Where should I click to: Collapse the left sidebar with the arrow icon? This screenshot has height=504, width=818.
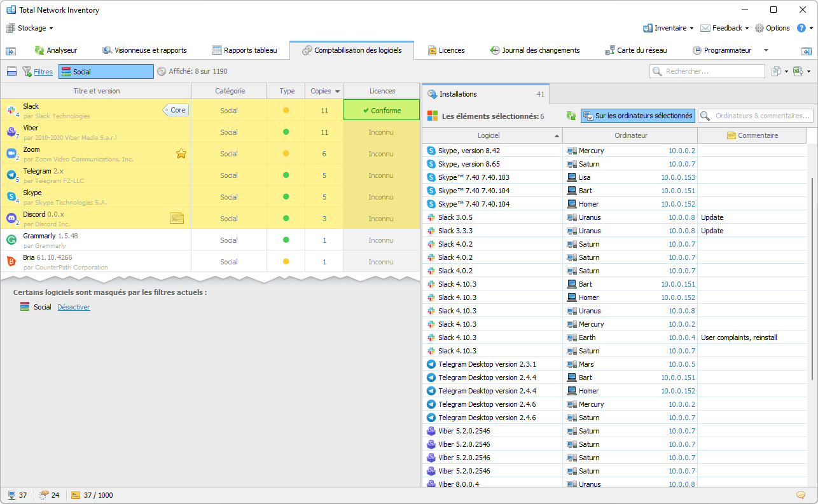(x=11, y=51)
